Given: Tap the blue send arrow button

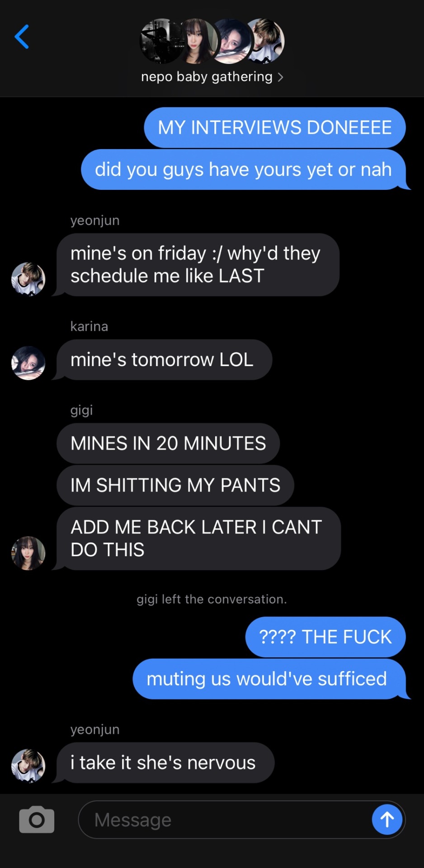Looking at the screenshot, I should coord(387,819).
